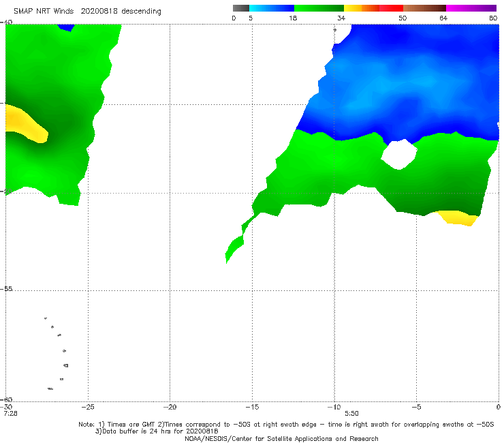Click the "NOAA/NESDIS/Center for Satellite Applications and Research" credit
Screen dimensions: 504x443
coord(281,438)
